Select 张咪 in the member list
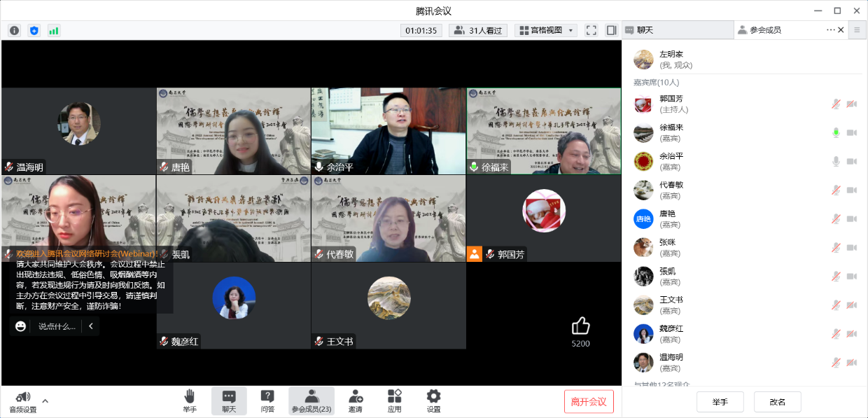Viewport: 868px width, 418px height. click(x=744, y=247)
